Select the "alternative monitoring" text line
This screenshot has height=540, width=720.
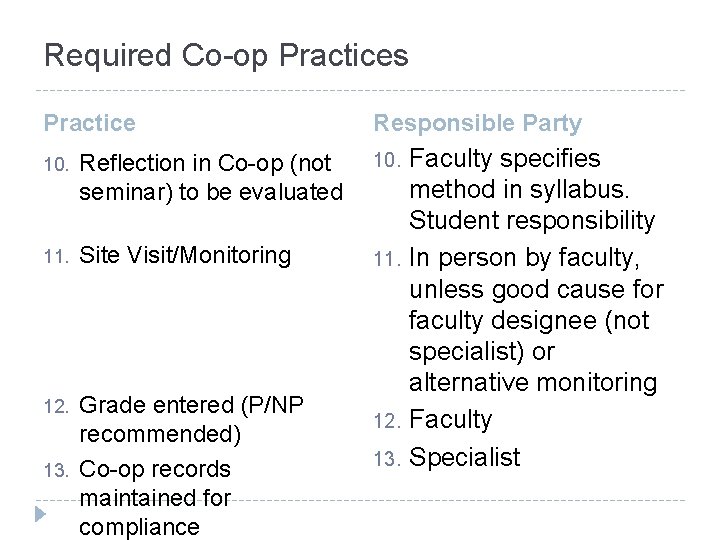pyautogui.click(x=532, y=382)
